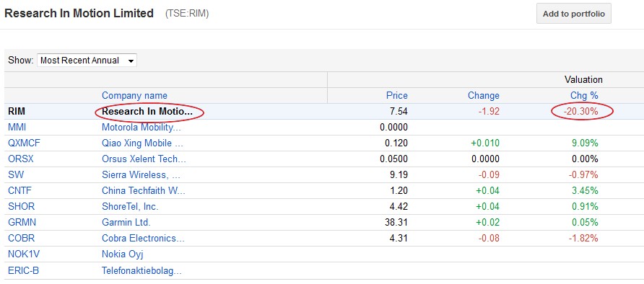The image size is (644, 284).
Task: Open the Motorola Mobility company link
Action: click(142, 127)
